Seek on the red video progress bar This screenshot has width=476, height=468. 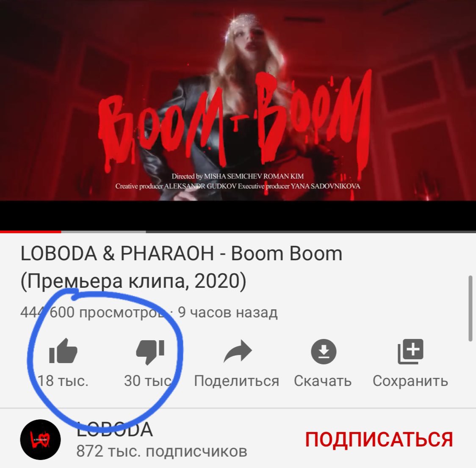(30, 232)
